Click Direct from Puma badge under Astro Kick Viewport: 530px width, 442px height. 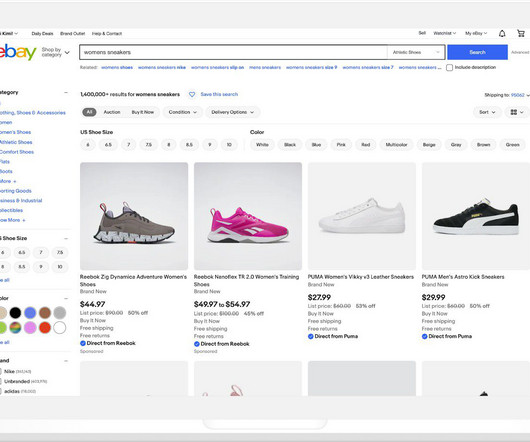click(447, 336)
